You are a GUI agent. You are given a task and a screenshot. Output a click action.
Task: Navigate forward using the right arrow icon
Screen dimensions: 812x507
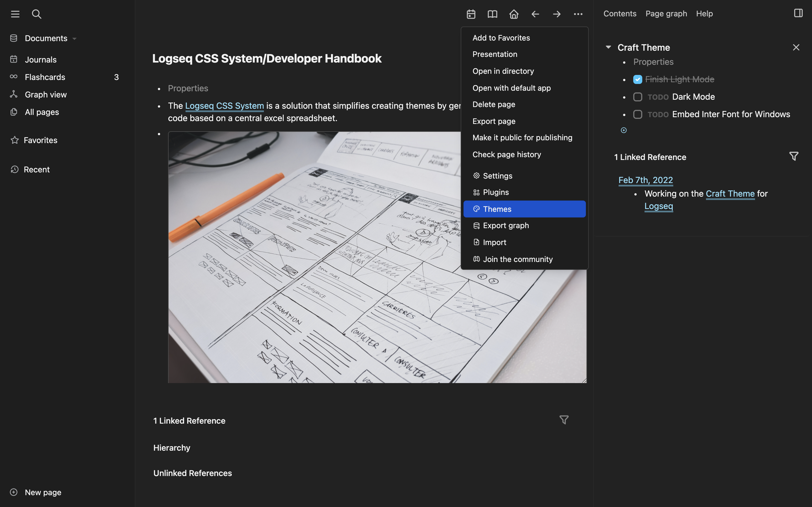(557, 14)
